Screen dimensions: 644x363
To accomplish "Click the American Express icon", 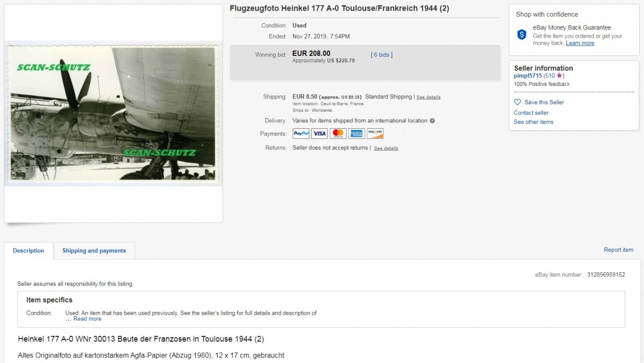I will (x=356, y=134).
